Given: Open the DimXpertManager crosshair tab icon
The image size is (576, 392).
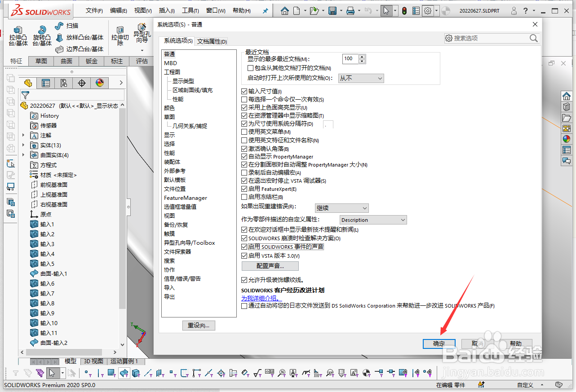Looking at the screenshot, I should pyautogui.click(x=82, y=83).
